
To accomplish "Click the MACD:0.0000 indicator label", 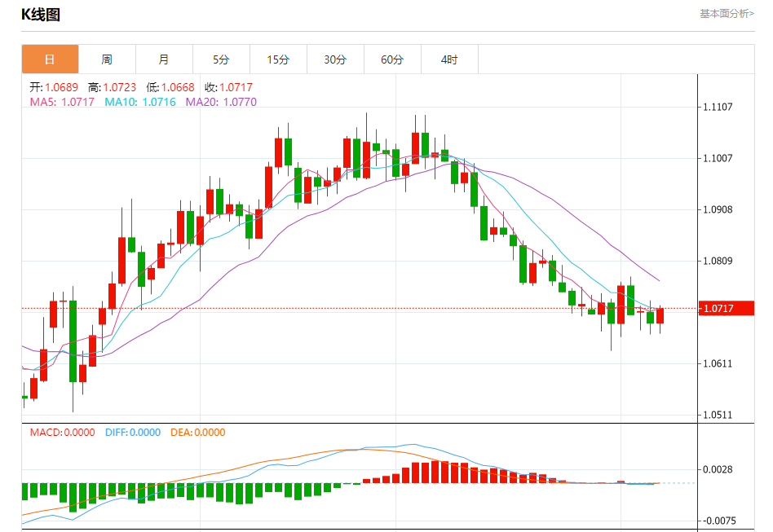I will tap(62, 433).
